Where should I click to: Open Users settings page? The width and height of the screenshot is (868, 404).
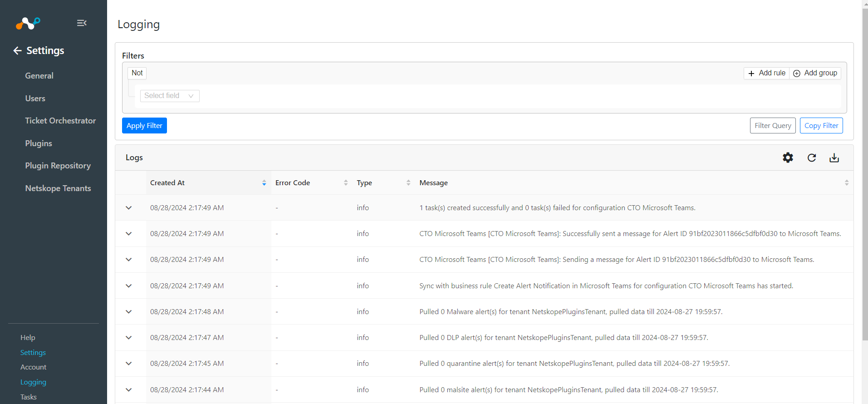click(35, 99)
